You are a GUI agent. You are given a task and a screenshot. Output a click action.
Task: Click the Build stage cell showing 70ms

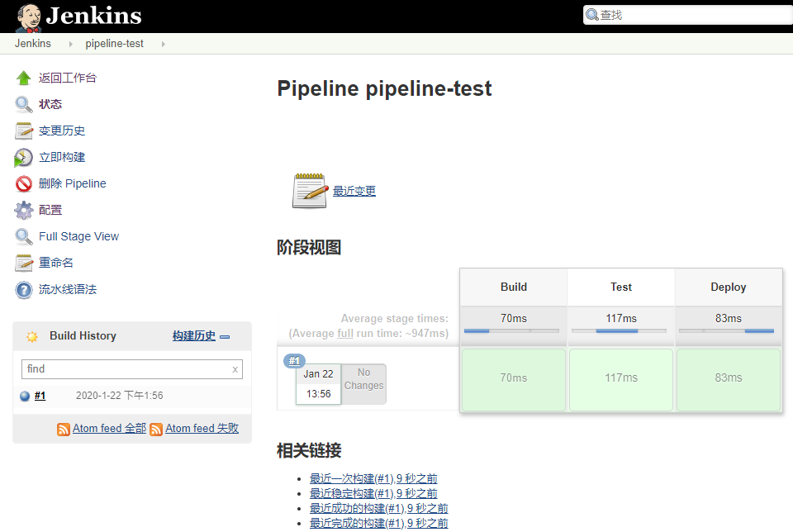513,379
